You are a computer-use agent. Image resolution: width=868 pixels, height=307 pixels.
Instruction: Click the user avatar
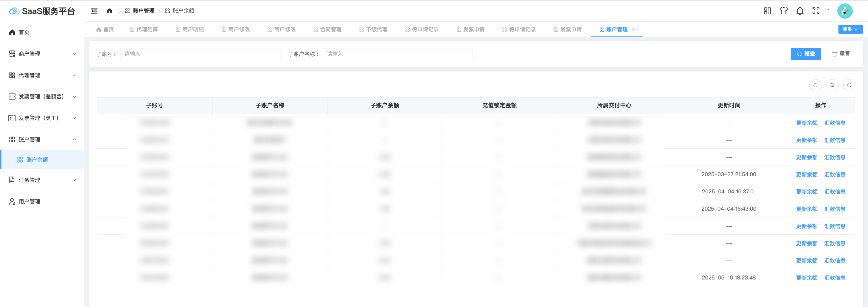845,11
